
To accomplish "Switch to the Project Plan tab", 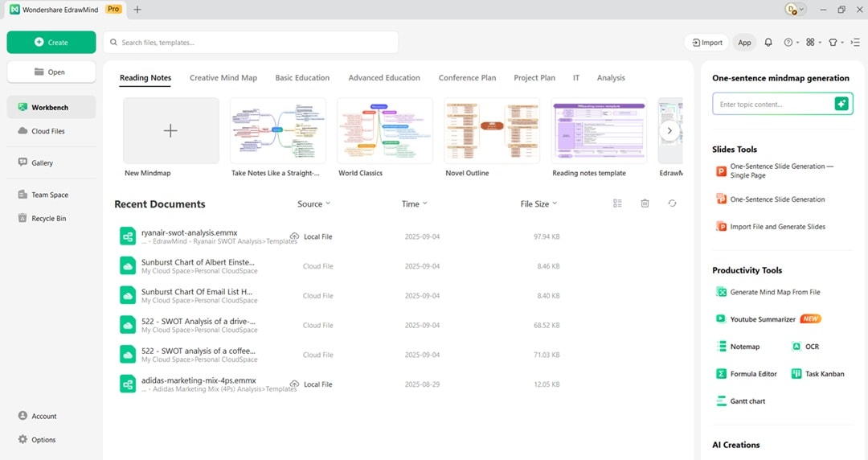I will pos(534,77).
